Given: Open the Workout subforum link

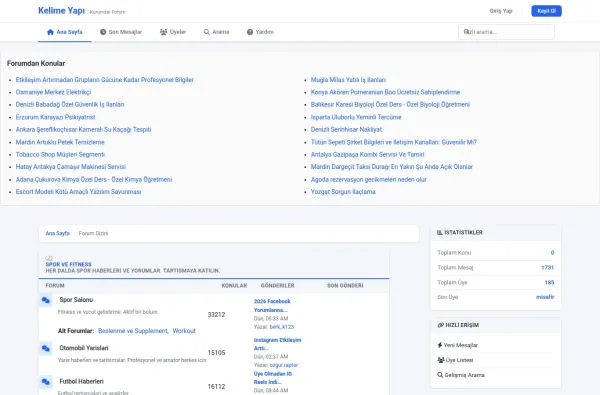Looking at the screenshot, I should pyautogui.click(x=184, y=331).
